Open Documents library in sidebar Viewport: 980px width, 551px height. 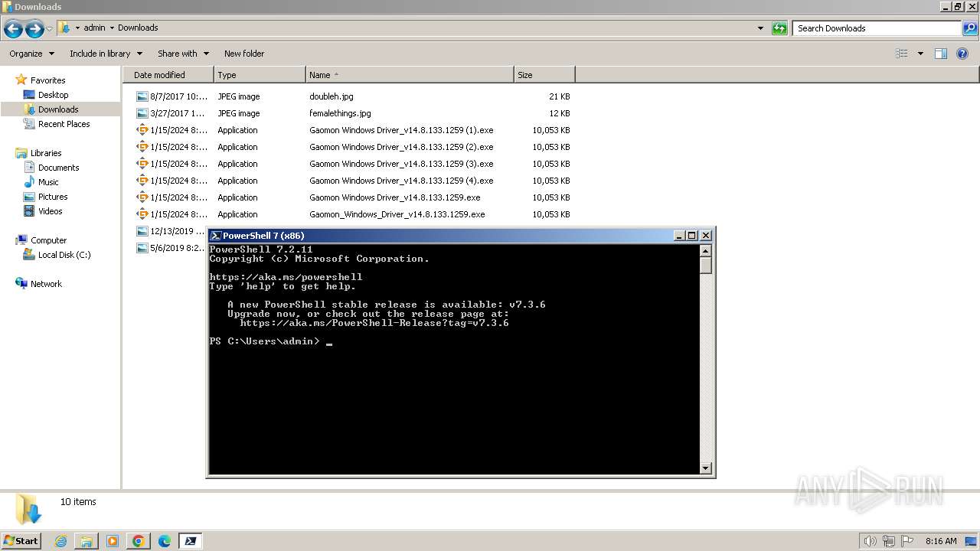tap(58, 168)
